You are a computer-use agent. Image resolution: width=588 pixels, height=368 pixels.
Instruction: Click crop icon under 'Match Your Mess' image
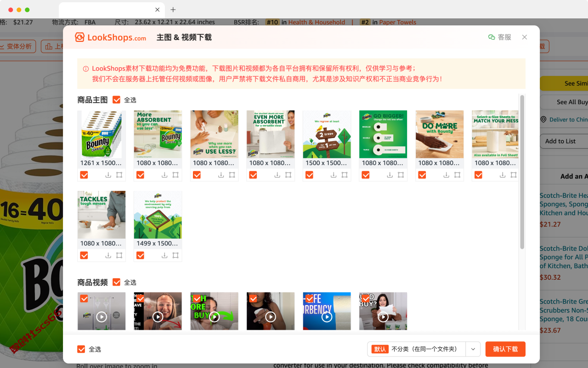(514, 175)
